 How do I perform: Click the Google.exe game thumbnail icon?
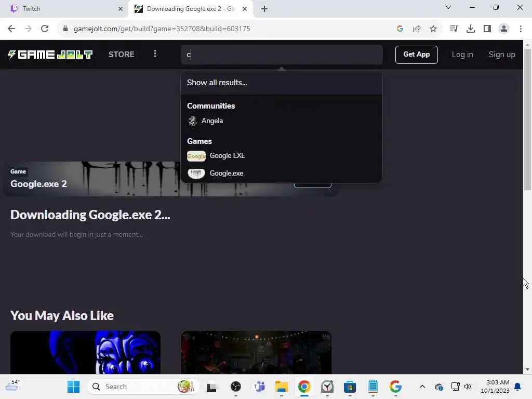[x=196, y=174]
